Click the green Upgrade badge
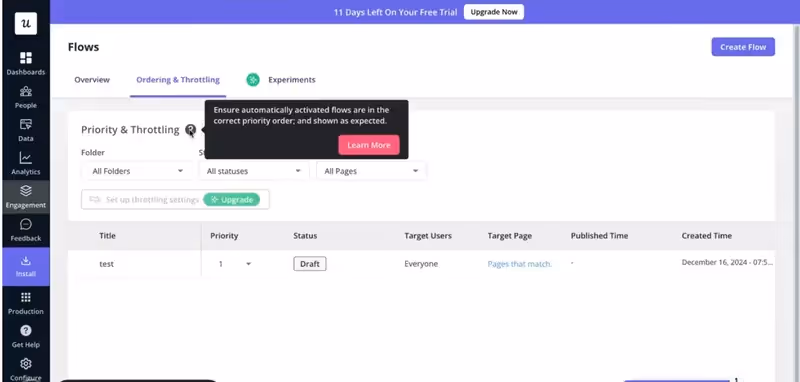This screenshot has height=382, width=800. point(232,199)
